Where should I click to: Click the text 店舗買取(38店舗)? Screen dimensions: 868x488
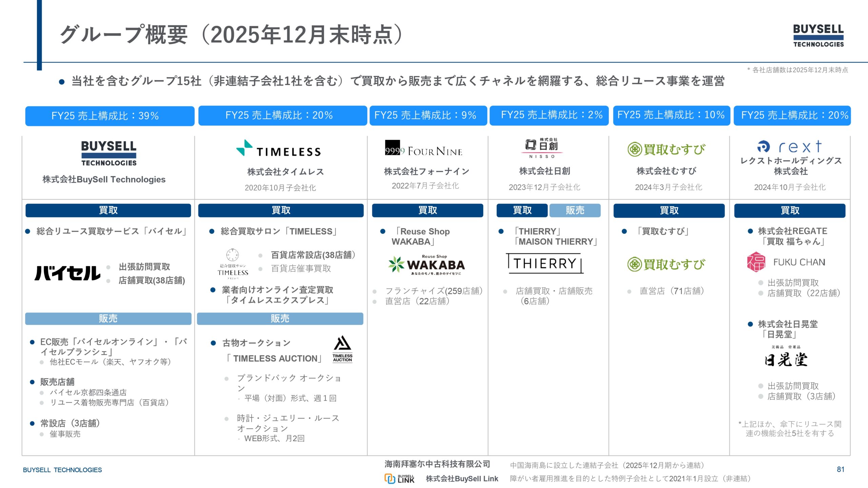click(152, 281)
